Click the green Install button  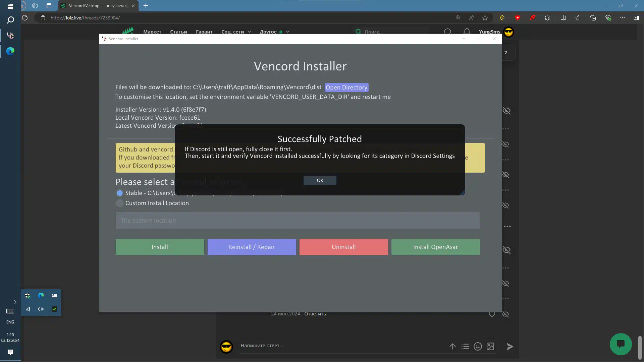point(160,247)
